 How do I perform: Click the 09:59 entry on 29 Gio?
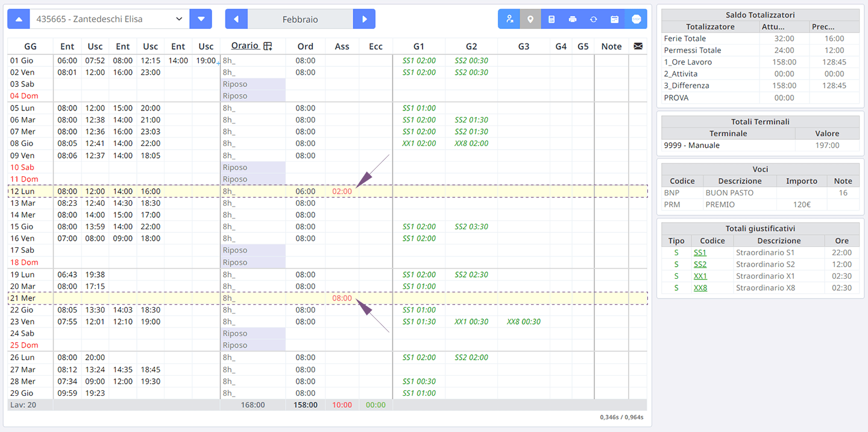tap(68, 393)
